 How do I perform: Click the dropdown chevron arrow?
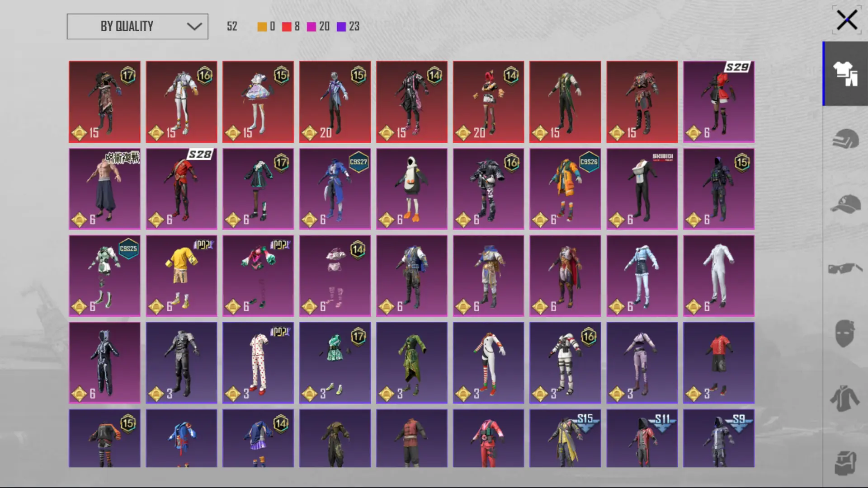pos(194,26)
